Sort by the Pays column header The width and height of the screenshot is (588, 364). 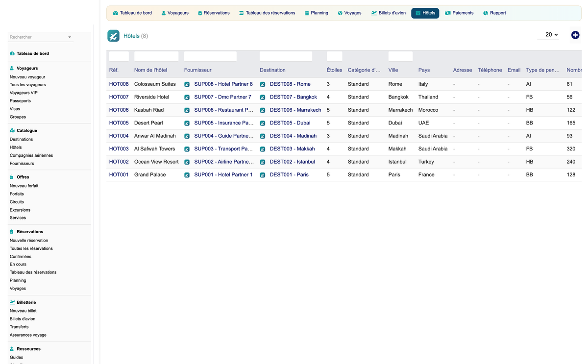tap(424, 70)
